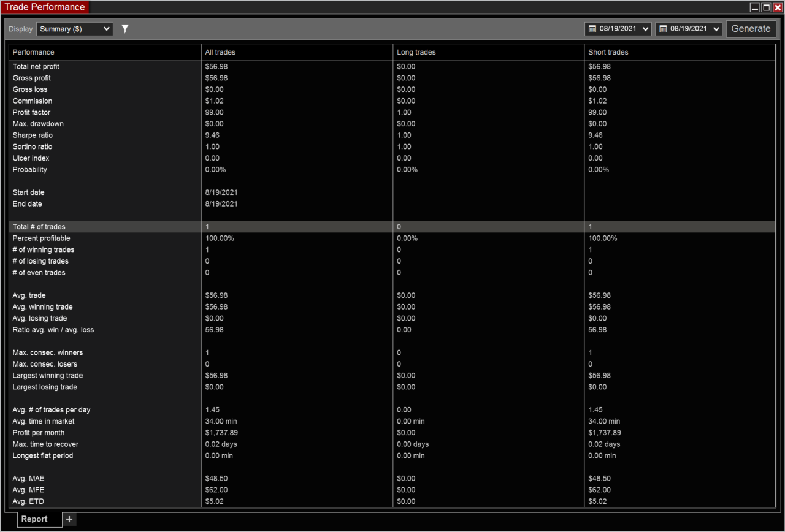This screenshot has width=785, height=532.
Task: Select the Short trades Avg. MFE $62.00
Action: 599,490
